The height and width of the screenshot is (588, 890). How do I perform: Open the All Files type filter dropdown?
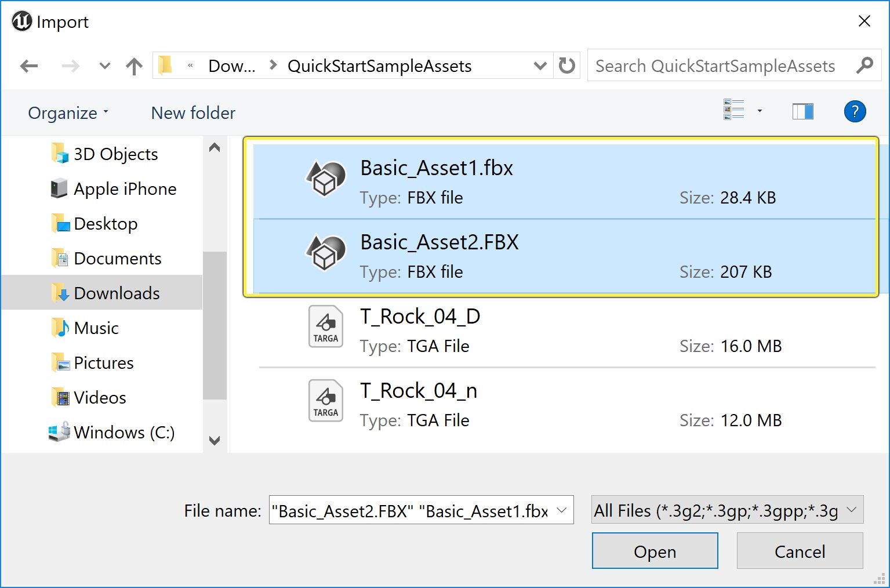tap(851, 510)
